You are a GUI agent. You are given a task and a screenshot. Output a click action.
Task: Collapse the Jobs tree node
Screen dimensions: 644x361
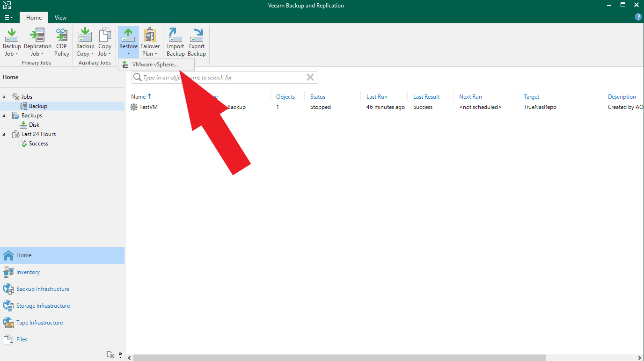[x=5, y=97]
